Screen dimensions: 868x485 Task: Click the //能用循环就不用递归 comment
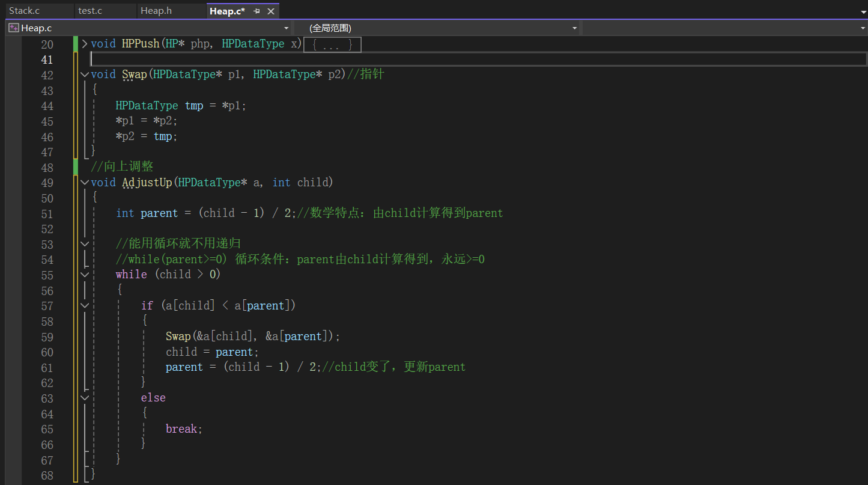(x=178, y=243)
